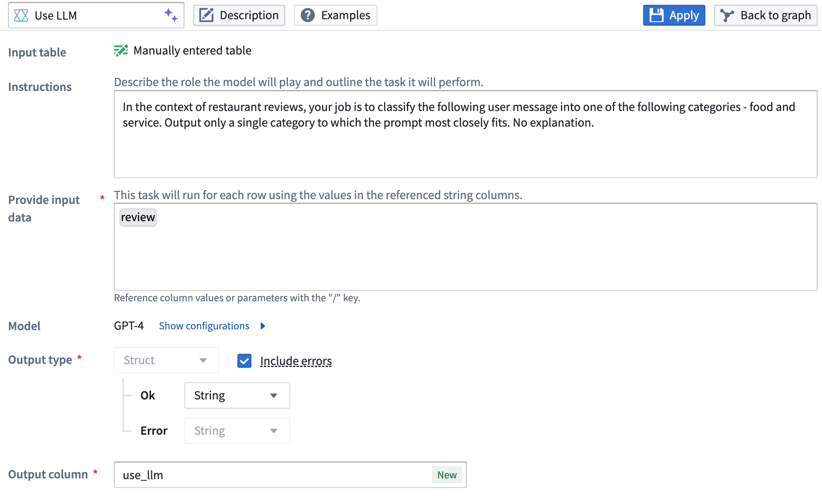
Task: Click the Back to graph branch icon
Action: (x=727, y=15)
